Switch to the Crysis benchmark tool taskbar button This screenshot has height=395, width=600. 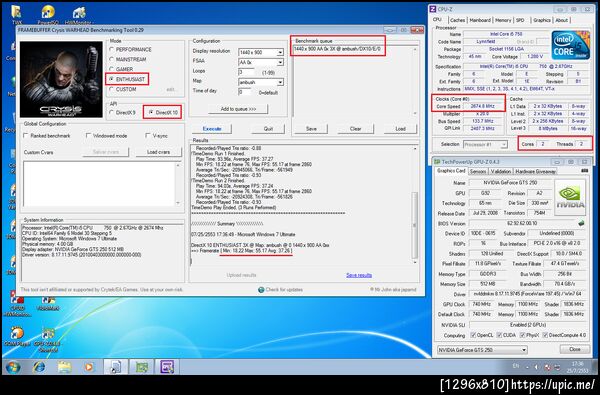pos(115,367)
